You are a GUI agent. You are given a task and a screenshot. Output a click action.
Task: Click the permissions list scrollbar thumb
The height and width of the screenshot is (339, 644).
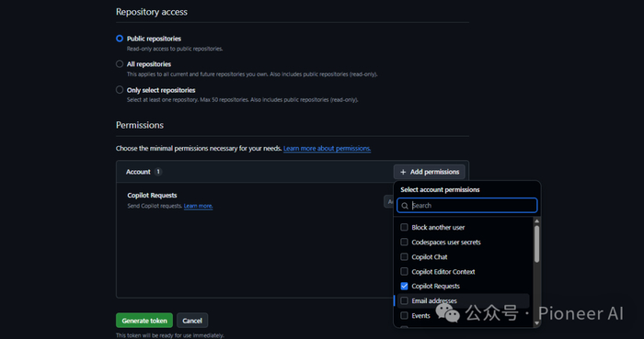(536, 243)
